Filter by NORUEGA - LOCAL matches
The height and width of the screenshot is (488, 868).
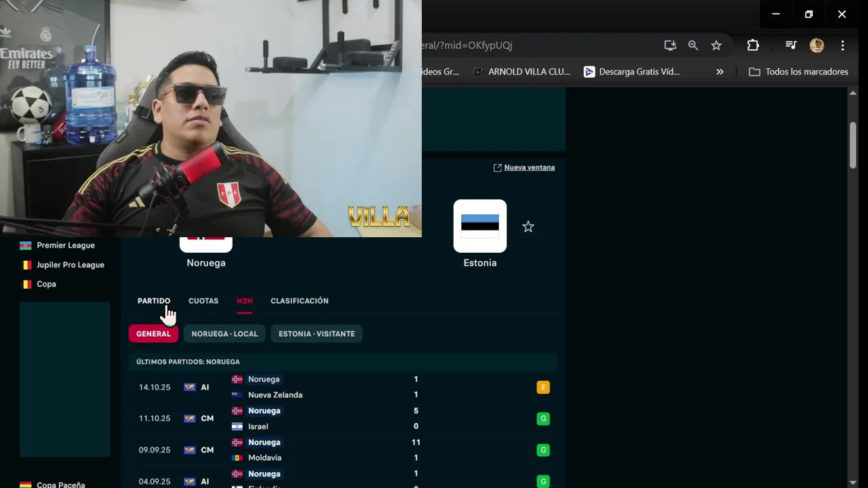click(224, 333)
